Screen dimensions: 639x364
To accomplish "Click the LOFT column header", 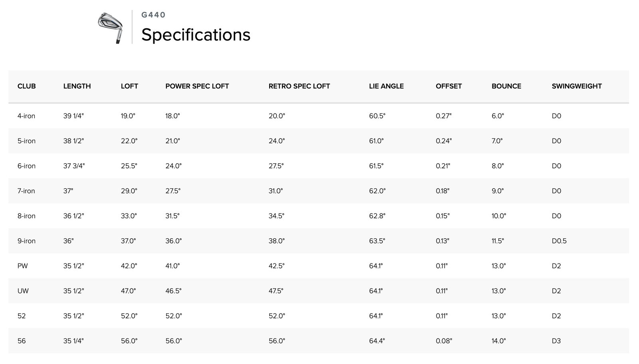I will pyautogui.click(x=129, y=86).
